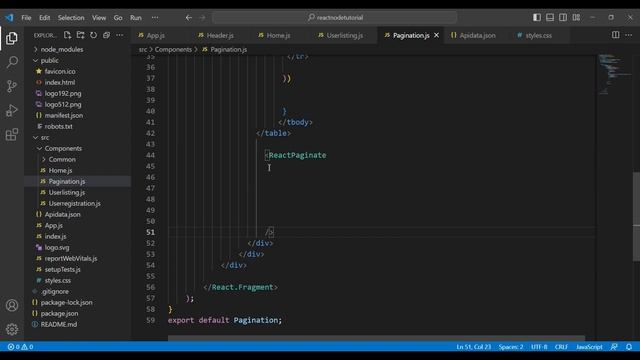Viewport: 640px width, 360px height.
Task: Toggle the bottom panel layout icon
Action: click(x=550, y=18)
